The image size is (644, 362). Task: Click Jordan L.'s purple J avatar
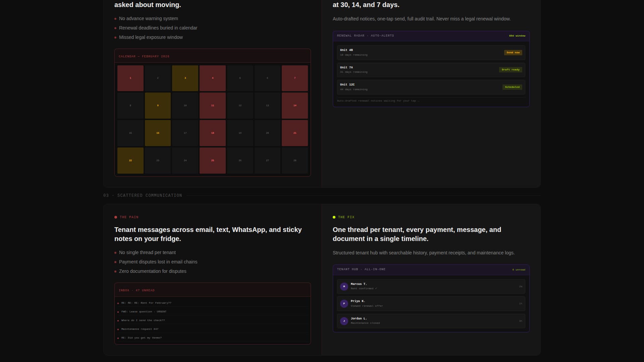point(344,321)
